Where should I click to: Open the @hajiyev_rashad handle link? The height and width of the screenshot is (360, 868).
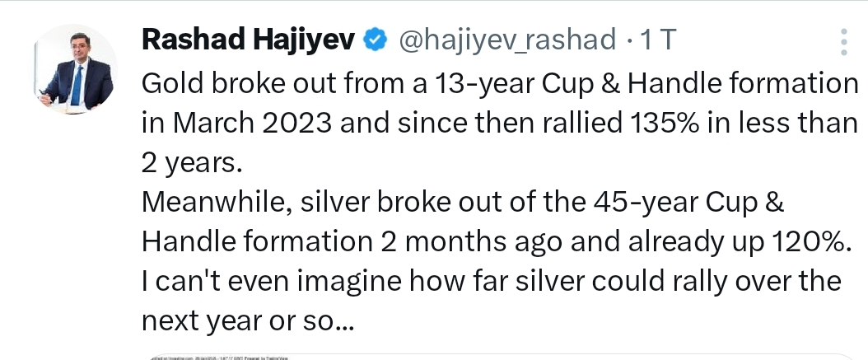(x=507, y=38)
